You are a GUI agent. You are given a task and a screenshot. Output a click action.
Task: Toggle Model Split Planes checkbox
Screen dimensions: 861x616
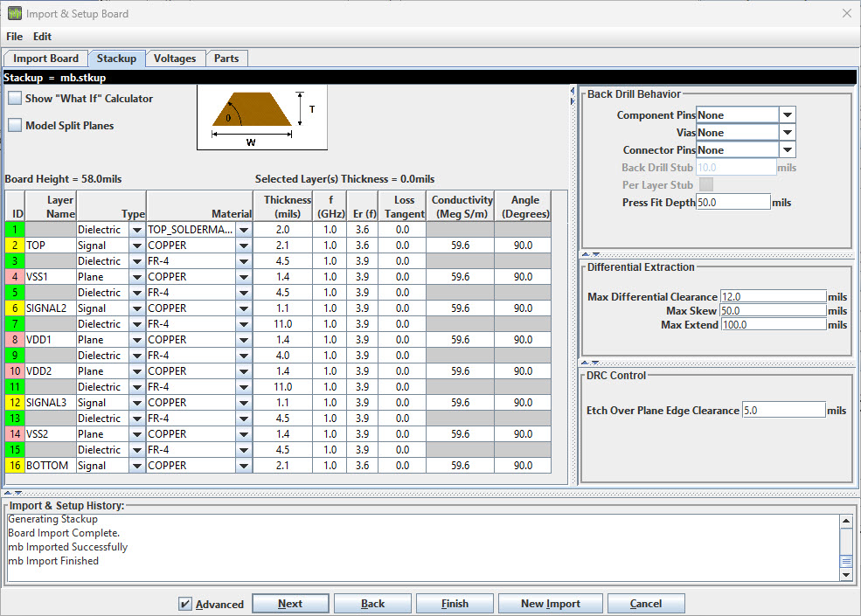15,125
